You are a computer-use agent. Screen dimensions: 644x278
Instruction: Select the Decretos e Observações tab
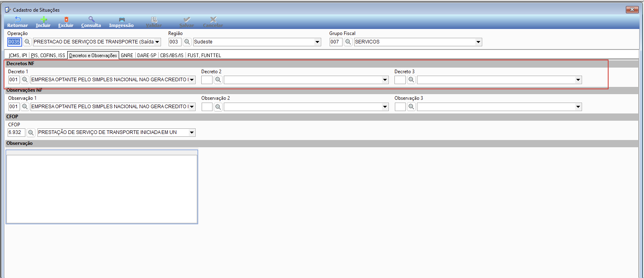coord(93,56)
